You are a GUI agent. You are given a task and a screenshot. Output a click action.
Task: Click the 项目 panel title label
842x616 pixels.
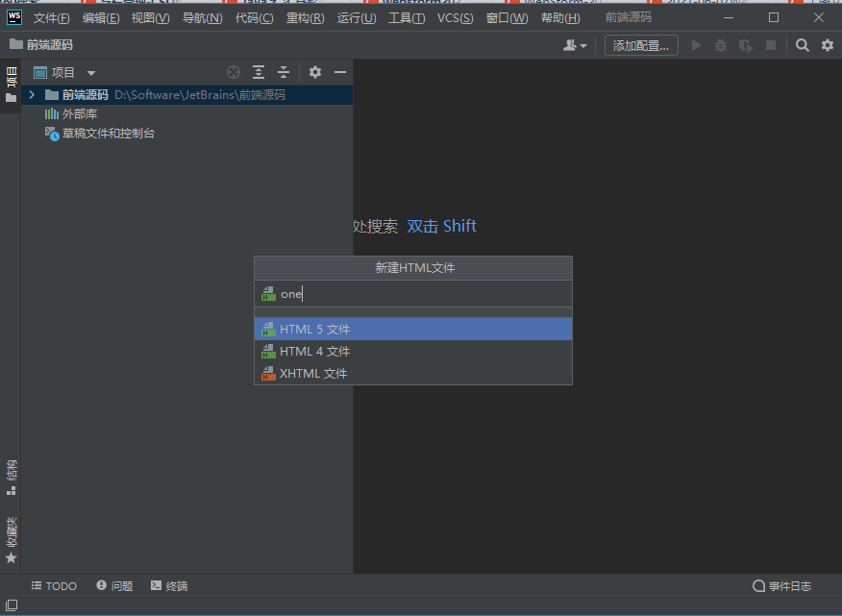(62, 72)
